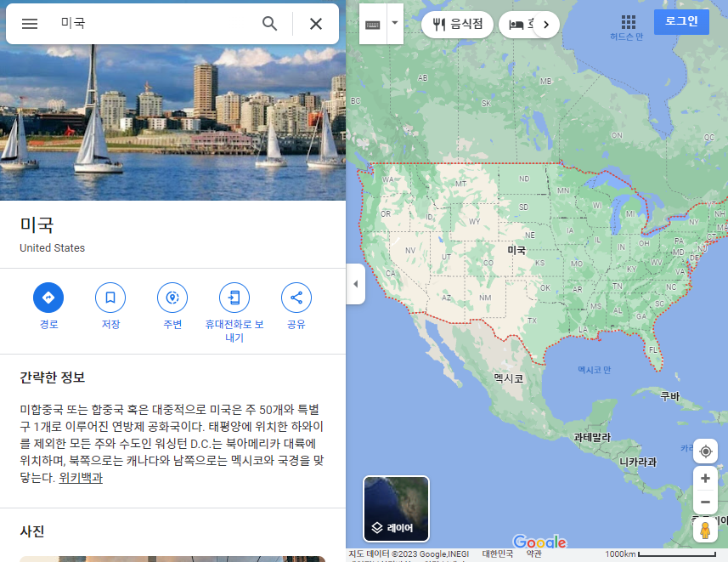Click the 지도 데이터 ©2023 attribution
728x562 pixels.
point(409,553)
